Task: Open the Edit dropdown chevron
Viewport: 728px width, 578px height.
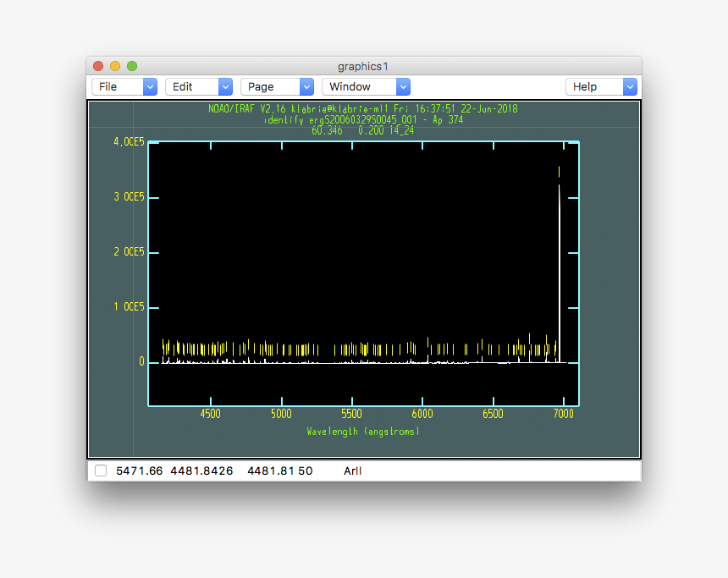Action: coord(225,86)
